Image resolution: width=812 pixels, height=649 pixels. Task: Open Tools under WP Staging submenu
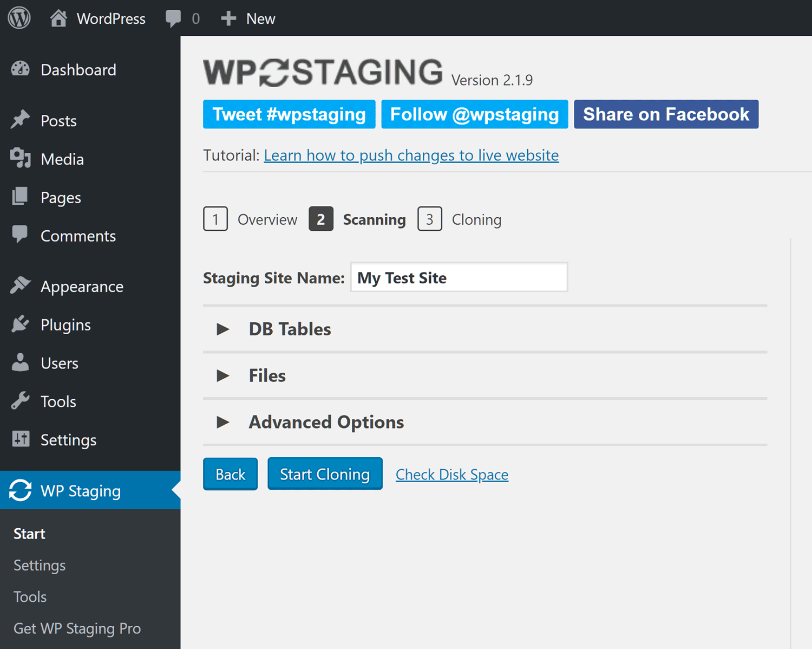(x=30, y=597)
